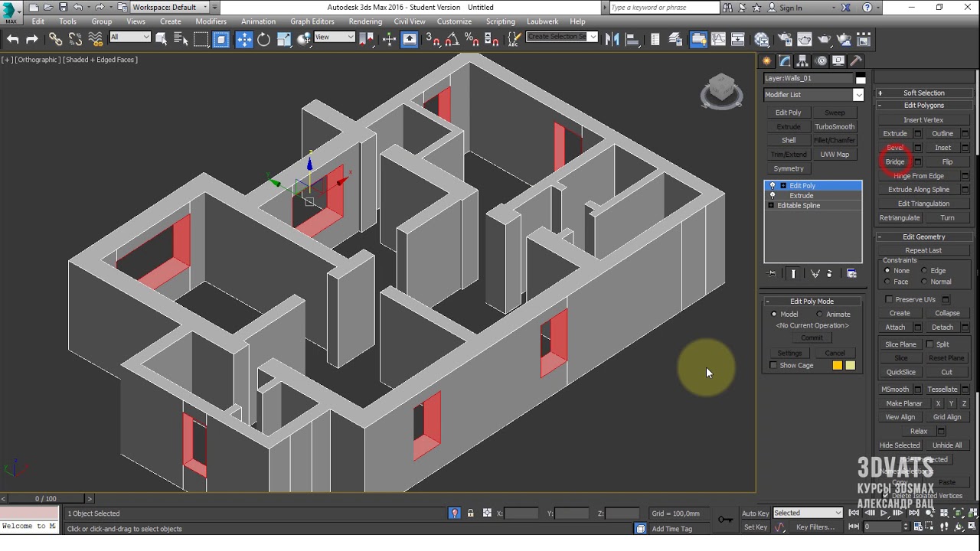Open the Rendering menu
Screen dimensions: 980x551
(365, 21)
